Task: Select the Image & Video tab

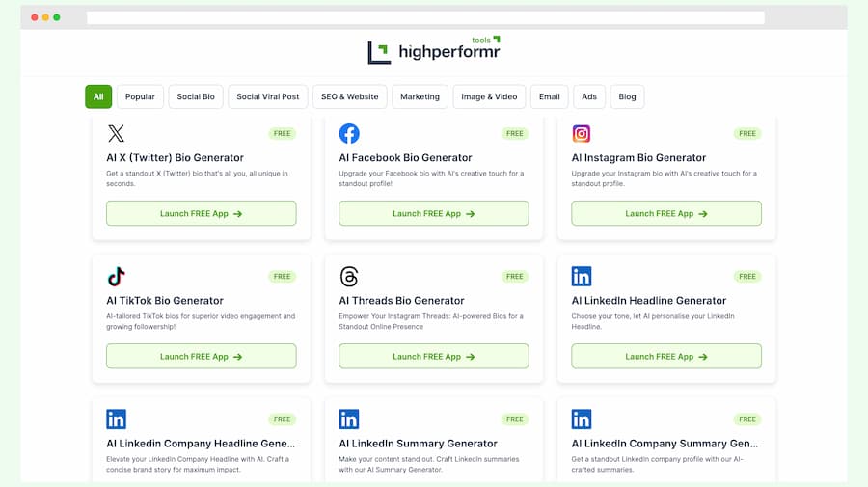Action: pyautogui.click(x=489, y=96)
